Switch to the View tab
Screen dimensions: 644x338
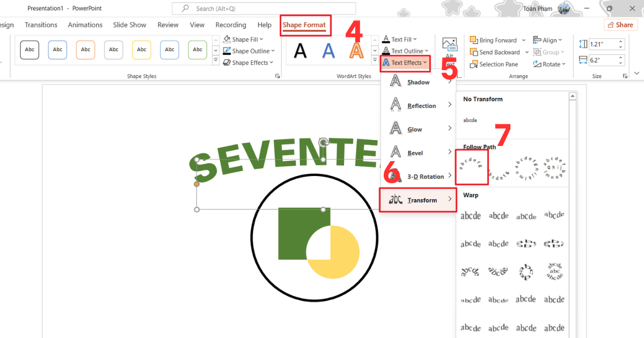click(197, 25)
